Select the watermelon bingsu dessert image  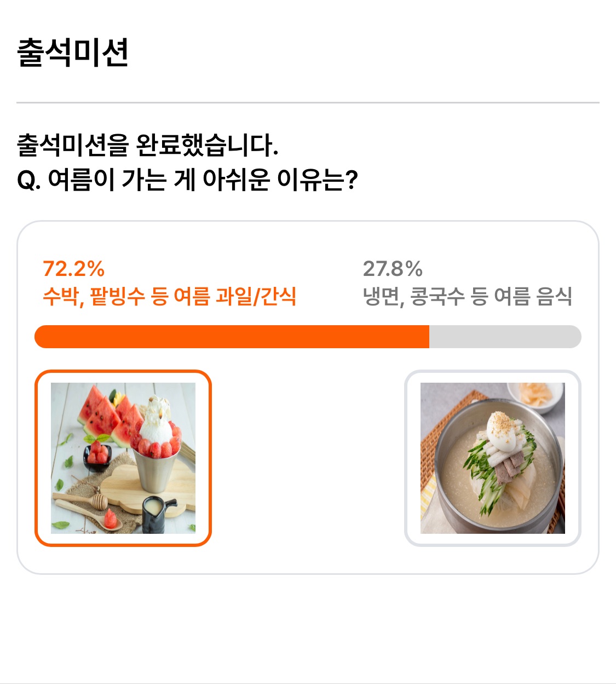coord(123,458)
